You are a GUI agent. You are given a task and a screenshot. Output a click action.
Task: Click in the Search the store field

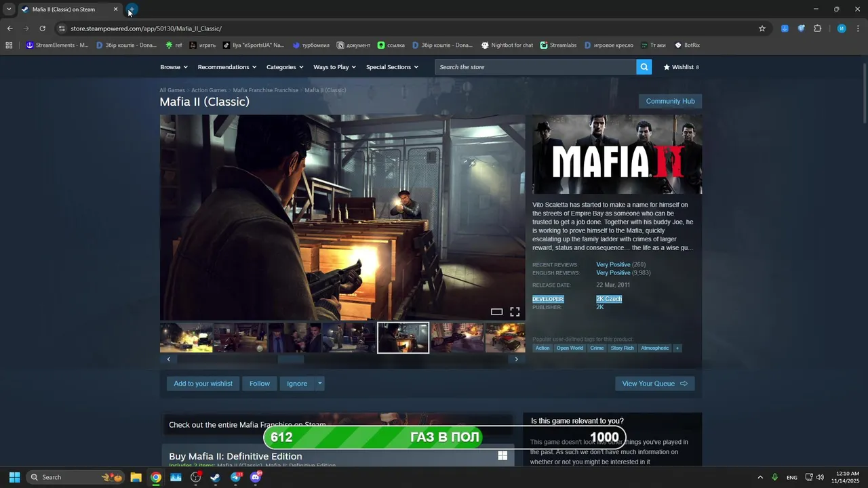tap(534, 66)
